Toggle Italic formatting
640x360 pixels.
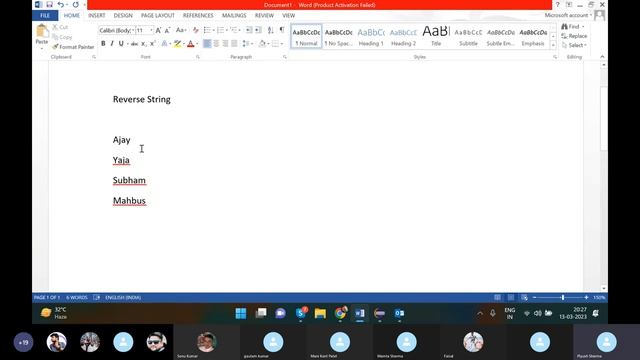[112, 44]
